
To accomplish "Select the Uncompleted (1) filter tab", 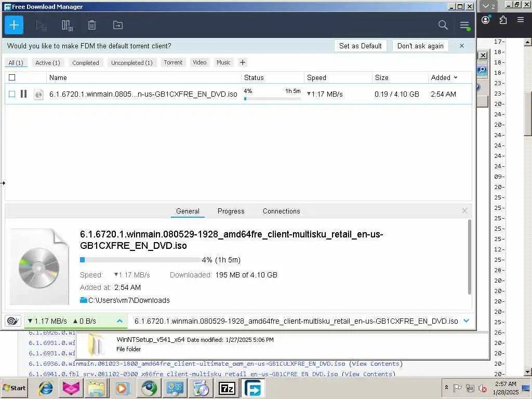I will 132,63.
